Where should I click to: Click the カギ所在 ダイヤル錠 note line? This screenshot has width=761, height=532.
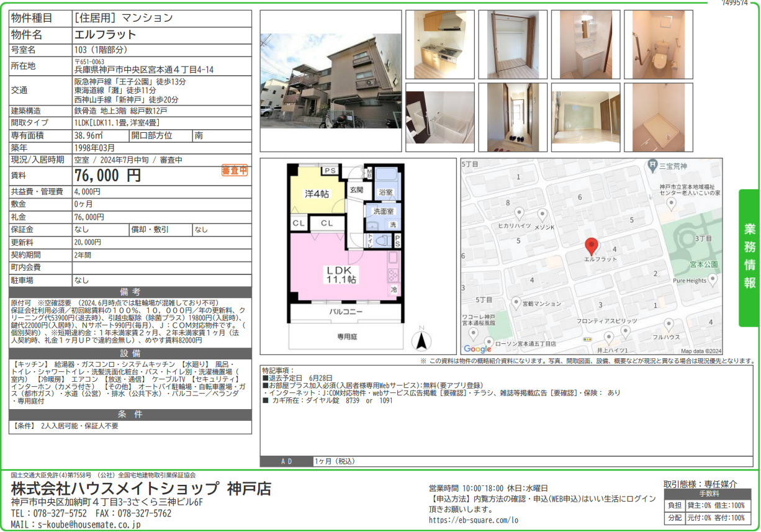327,400
